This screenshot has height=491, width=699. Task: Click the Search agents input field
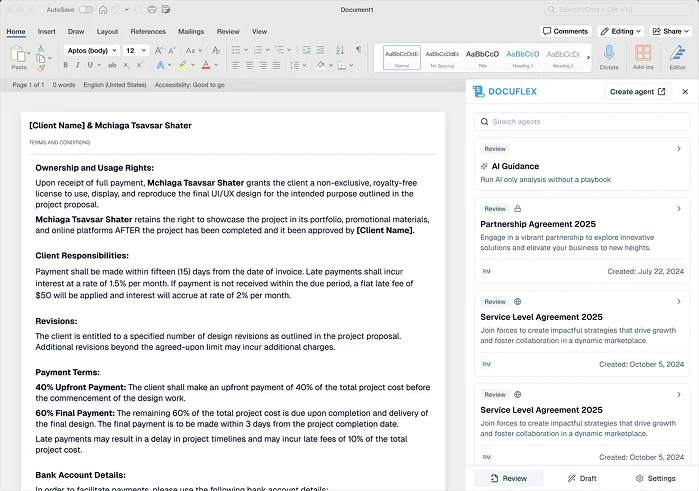580,122
